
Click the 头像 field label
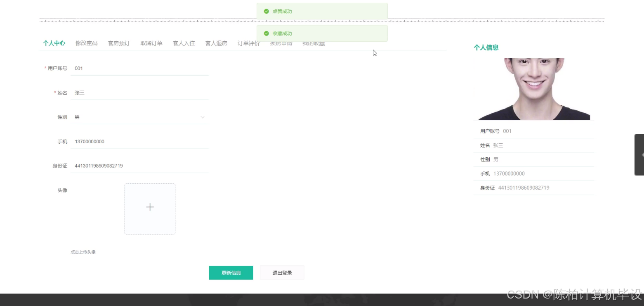(x=62, y=190)
